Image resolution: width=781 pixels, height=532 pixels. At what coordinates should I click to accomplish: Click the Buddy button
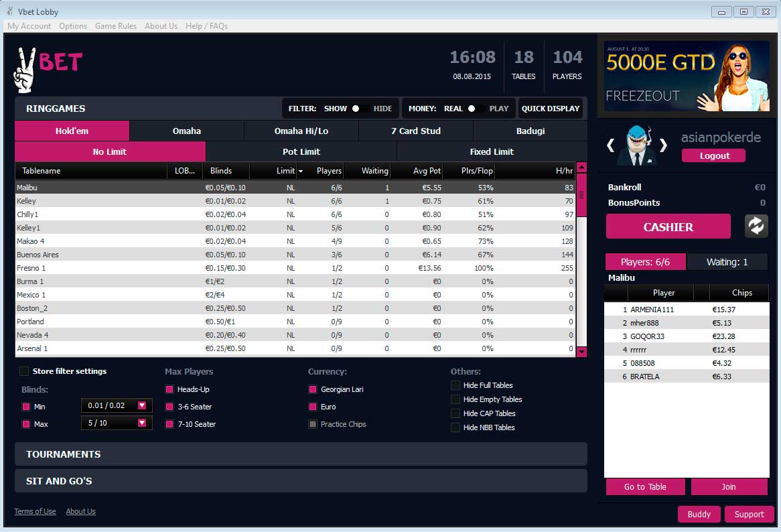[x=699, y=514]
